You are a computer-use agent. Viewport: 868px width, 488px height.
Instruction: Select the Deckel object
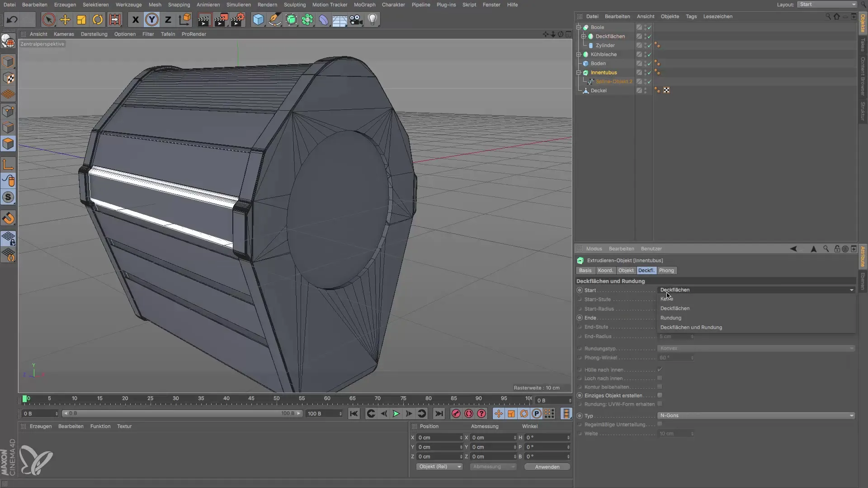599,90
